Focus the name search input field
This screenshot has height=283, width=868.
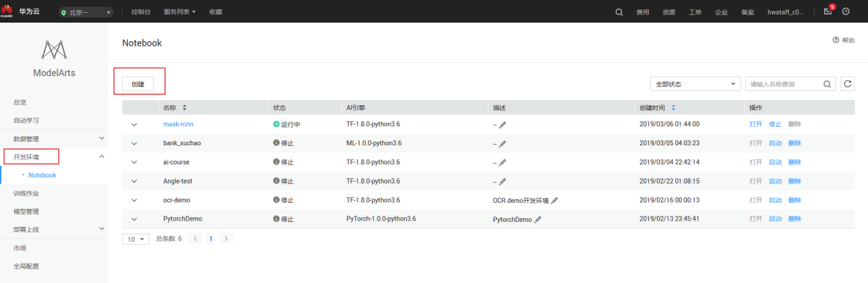[x=784, y=84]
